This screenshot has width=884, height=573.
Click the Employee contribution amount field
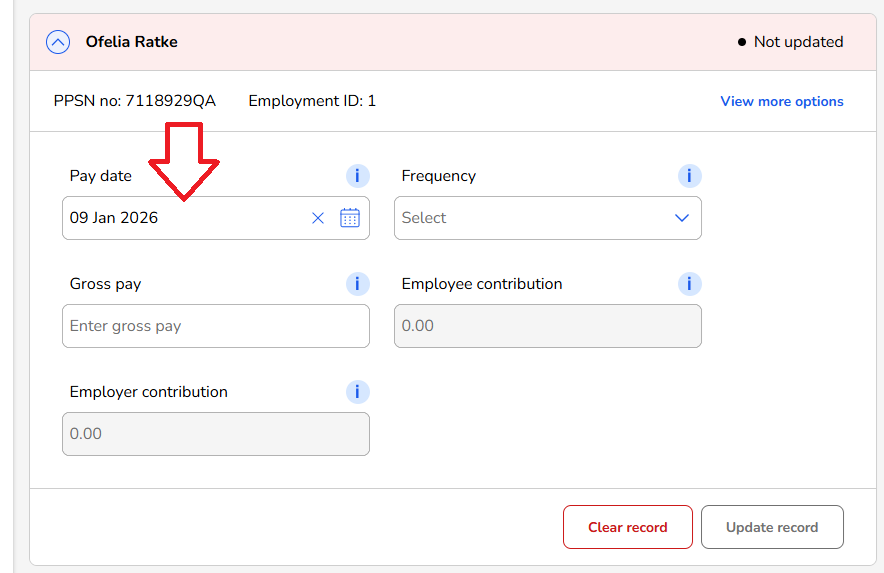pos(547,326)
